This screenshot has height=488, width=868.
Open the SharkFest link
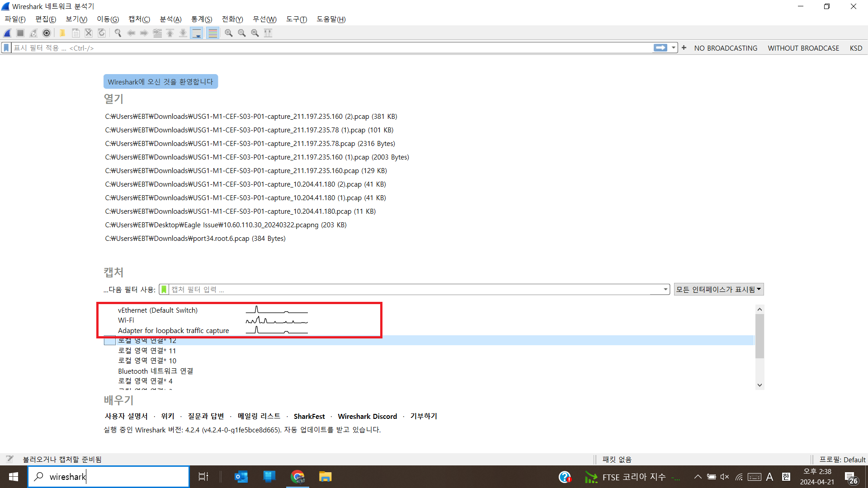tap(309, 416)
